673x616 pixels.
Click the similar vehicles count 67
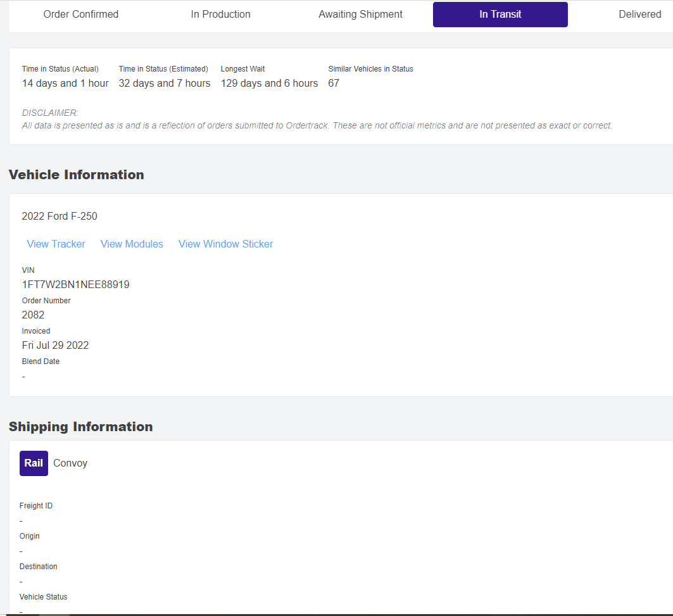(x=334, y=83)
